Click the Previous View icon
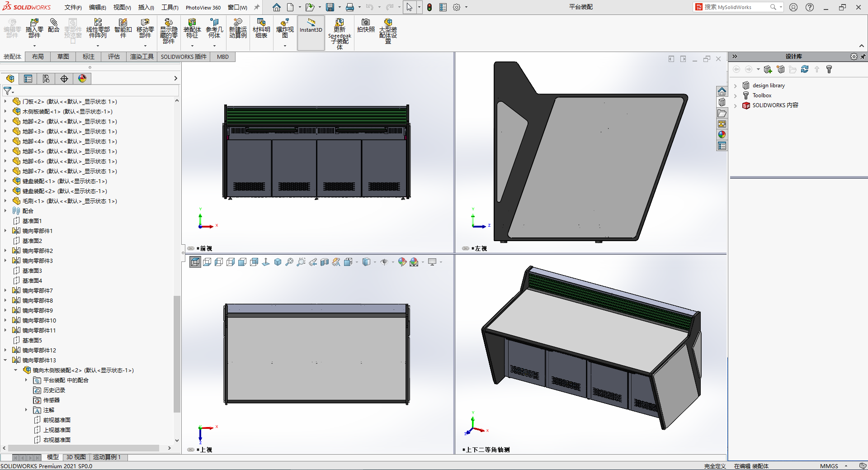868x470 pixels. coord(313,262)
